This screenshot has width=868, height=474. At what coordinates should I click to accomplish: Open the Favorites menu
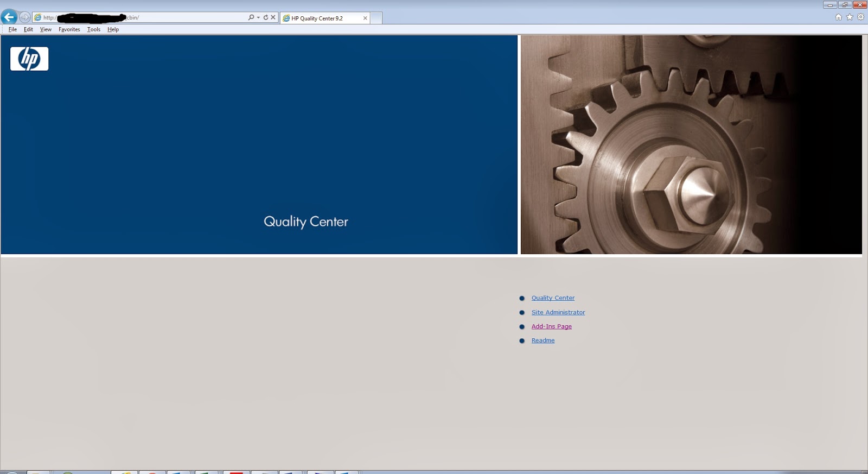coord(69,29)
